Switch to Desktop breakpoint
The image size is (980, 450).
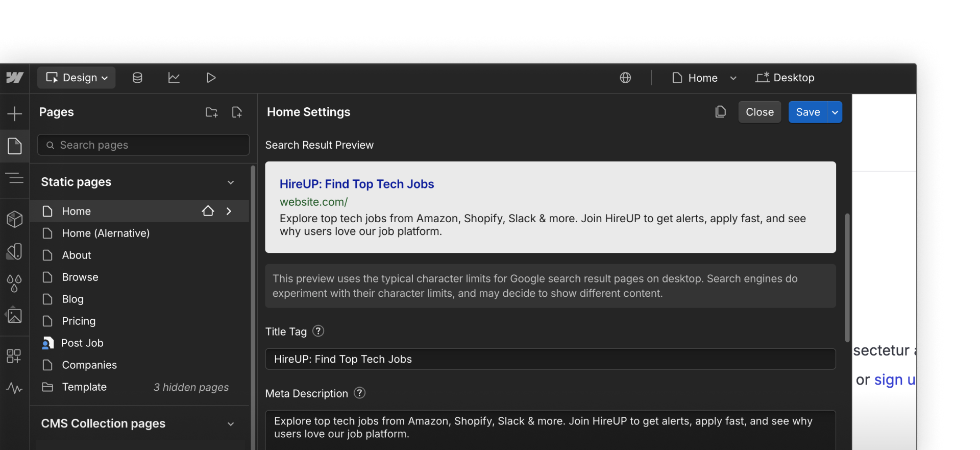pos(785,78)
